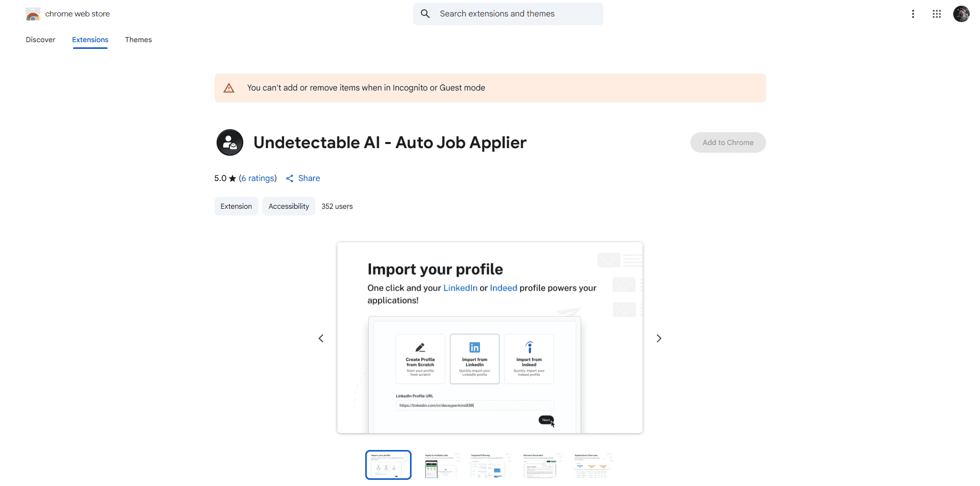
Task: Focus the Search extensions and themes field
Action: (508, 14)
